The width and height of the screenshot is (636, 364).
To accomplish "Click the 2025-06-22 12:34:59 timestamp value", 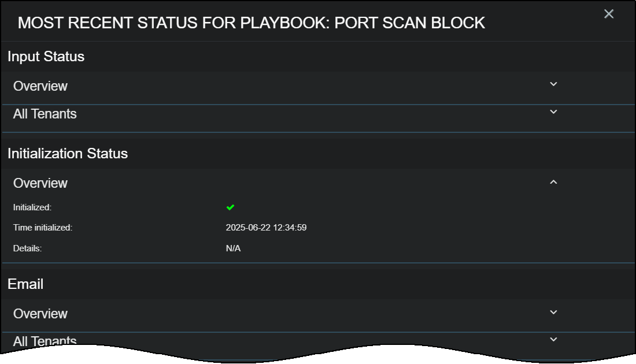I will tap(266, 228).
